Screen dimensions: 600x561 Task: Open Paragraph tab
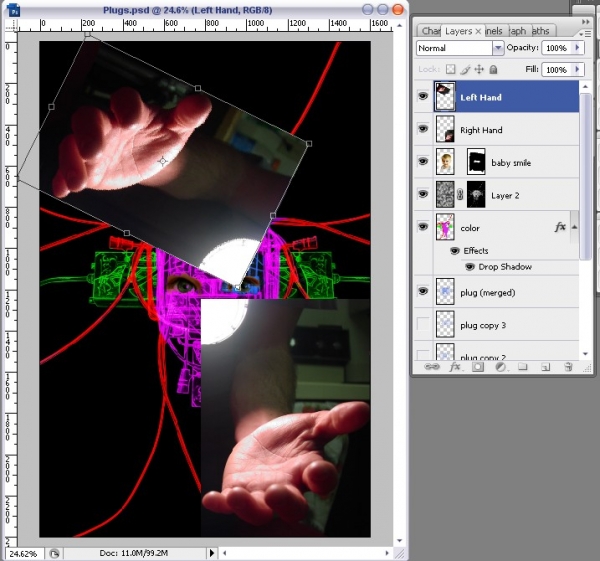[x=518, y=31]
